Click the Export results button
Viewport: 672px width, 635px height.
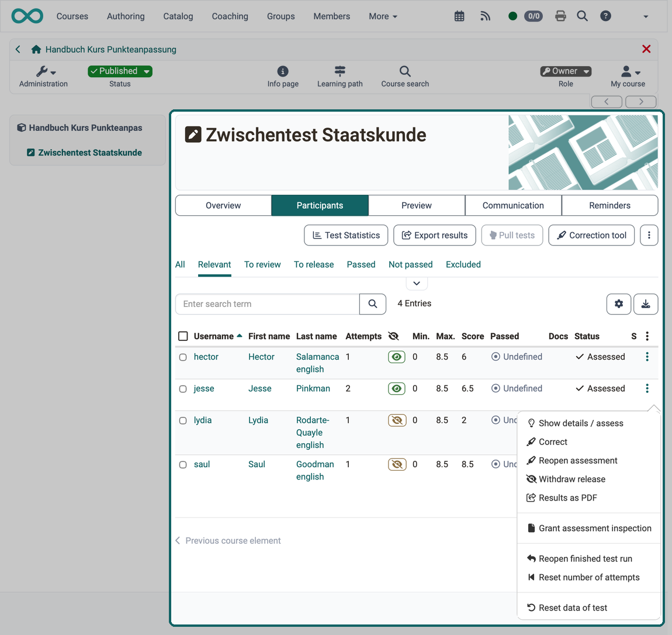435,236
